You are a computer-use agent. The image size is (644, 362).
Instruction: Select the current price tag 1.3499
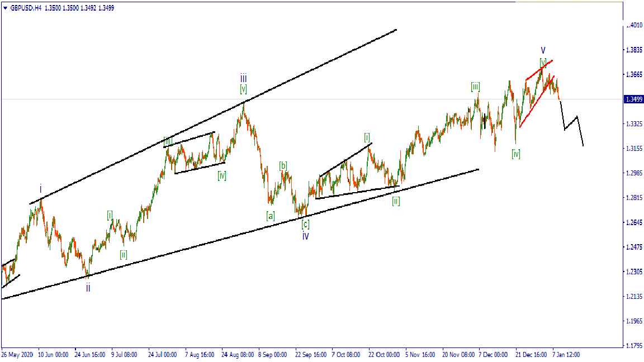(x=633, y=99)
